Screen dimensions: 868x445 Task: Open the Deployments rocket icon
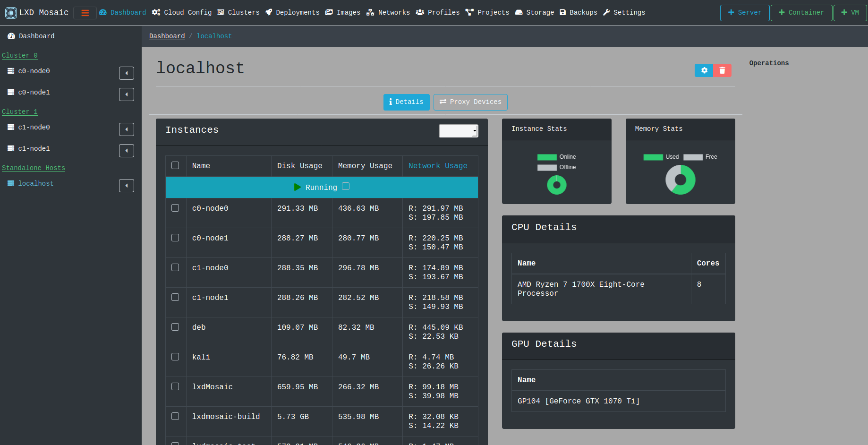(269, 12)
